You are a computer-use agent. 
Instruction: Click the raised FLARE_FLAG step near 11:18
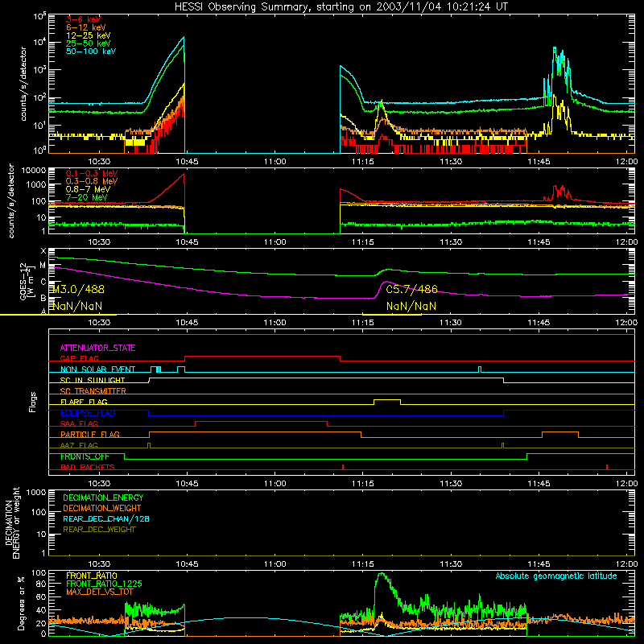(387, 399)
